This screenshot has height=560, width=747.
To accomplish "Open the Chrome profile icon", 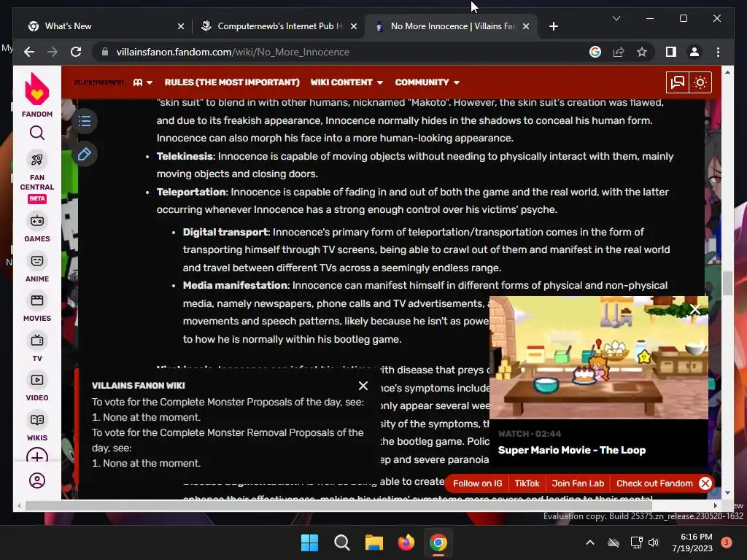I will click(x=694, y=52).
